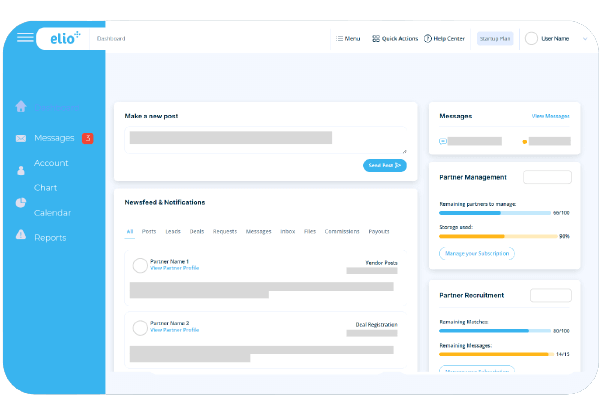The height and width of the screenshot is (414, 602).
Task: Open Chart in the sidebar
Action: pos(45,187)
